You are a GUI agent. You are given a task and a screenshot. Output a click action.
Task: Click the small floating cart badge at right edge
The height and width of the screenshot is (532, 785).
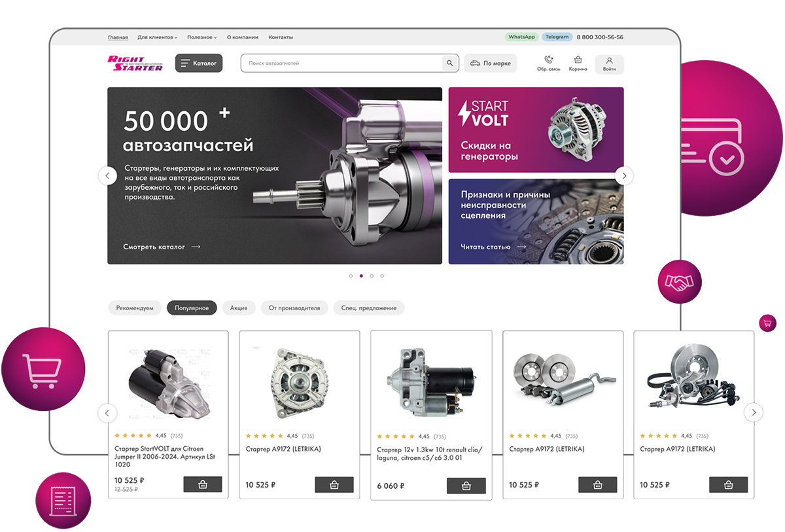click(x=767, y=323)
